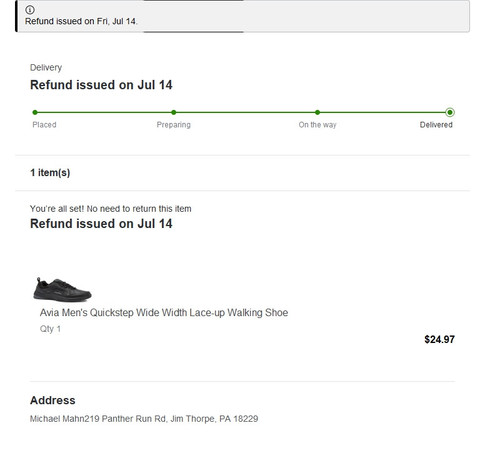This screenshot has height=466, width=500.
Task: Click the Preparing progress dot
Action: 174,112
